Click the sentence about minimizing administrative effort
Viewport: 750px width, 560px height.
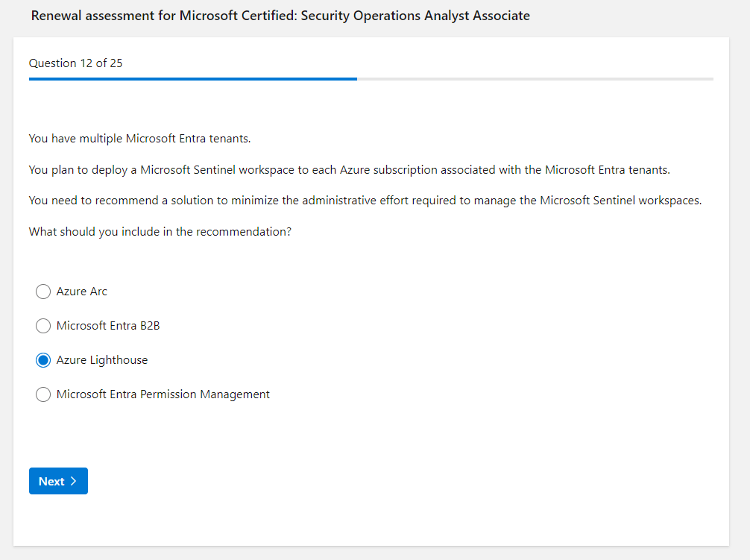pos(365,201)
